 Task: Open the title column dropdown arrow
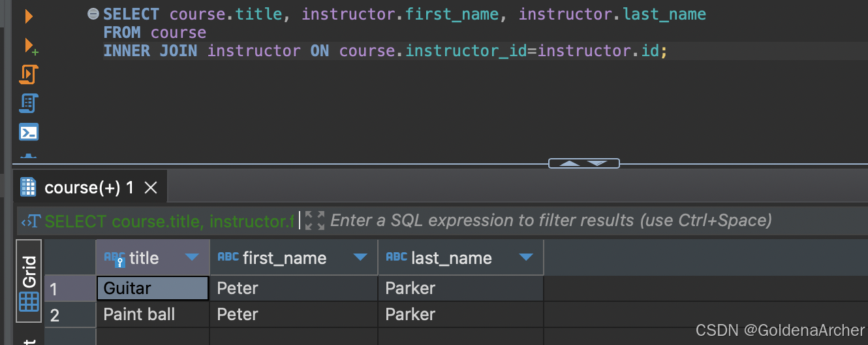pyautogui.click(x=192, y=257)
